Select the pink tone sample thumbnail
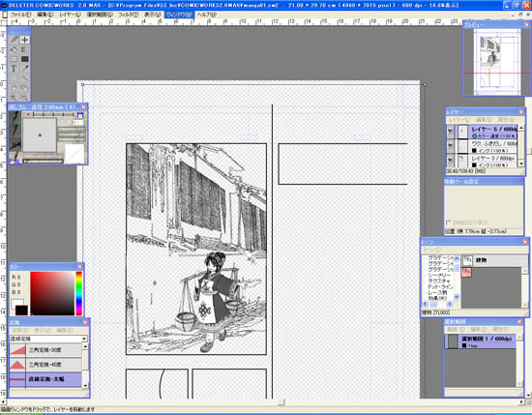This screenshot has width=532, height=415. [466, 272]
